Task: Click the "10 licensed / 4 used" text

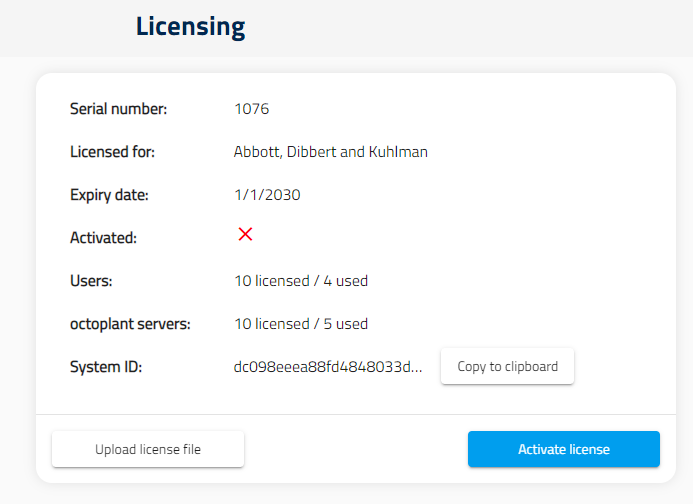Action: point(301,281)
